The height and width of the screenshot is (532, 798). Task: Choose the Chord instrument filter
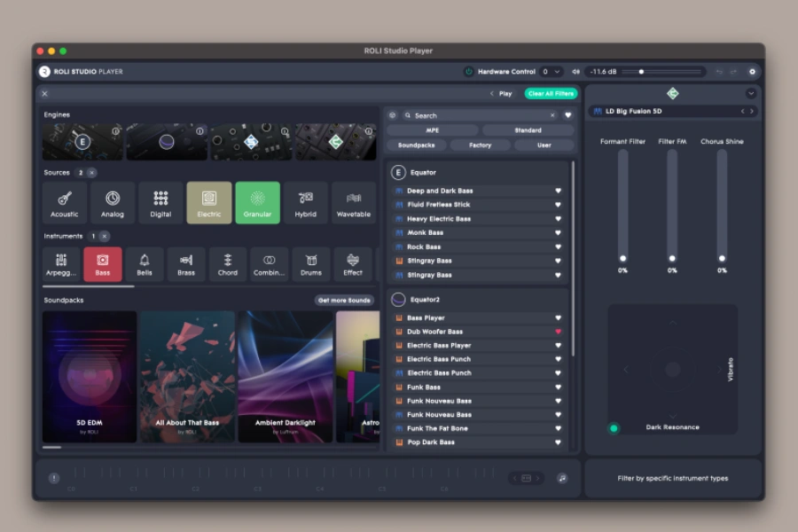point(228,264)
